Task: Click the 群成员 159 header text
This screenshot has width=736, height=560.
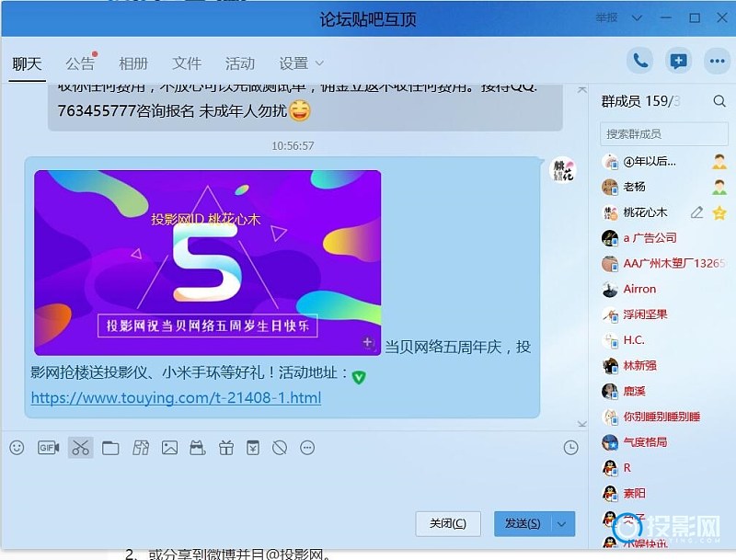Action: (x=640, y=101)
